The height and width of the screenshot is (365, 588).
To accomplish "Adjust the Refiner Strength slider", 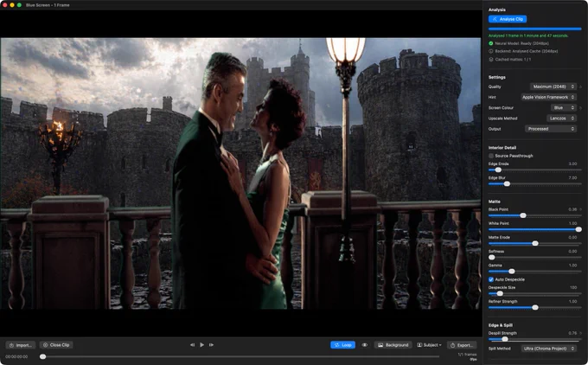I will (535, 307).
